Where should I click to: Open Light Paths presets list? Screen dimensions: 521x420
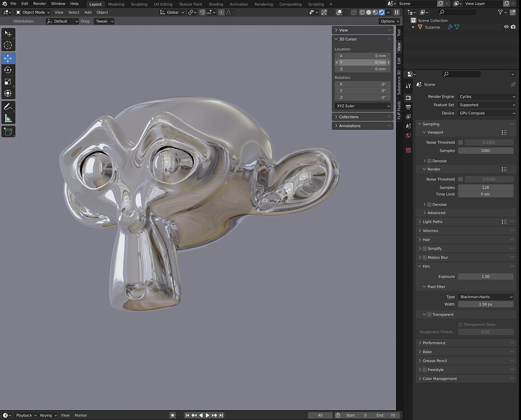point(504,222)
